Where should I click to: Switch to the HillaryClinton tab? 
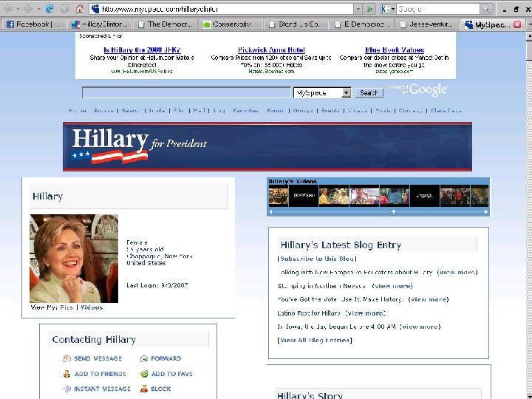coord(100,24)
